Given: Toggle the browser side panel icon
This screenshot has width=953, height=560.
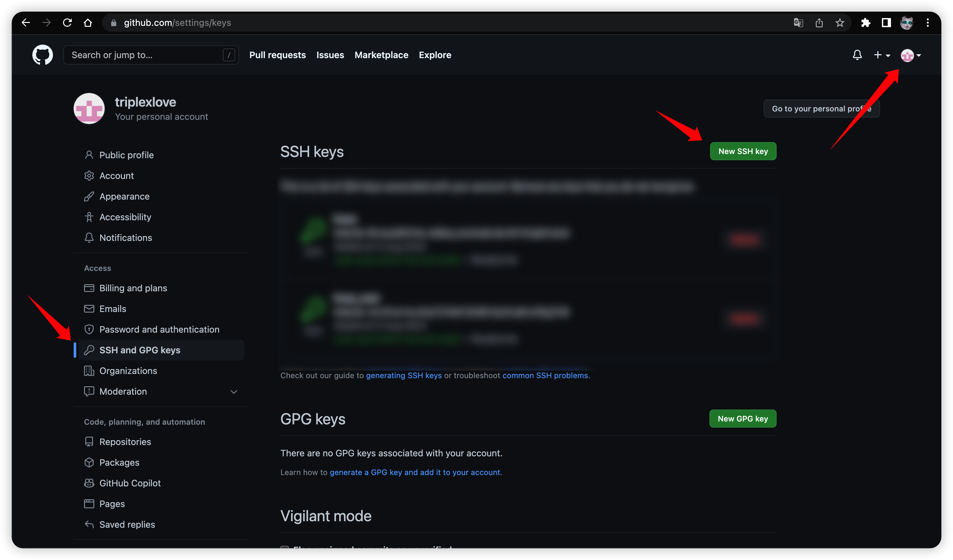Looking at the screenshot, I should (886, 23).
